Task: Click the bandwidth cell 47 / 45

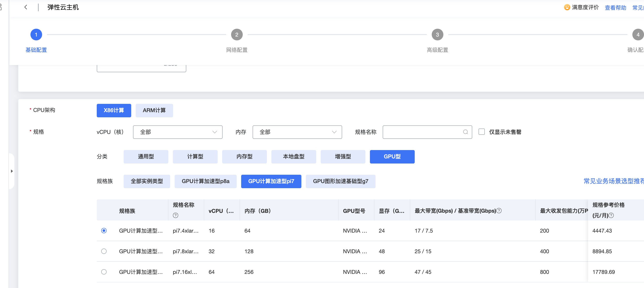Action: 423,272
